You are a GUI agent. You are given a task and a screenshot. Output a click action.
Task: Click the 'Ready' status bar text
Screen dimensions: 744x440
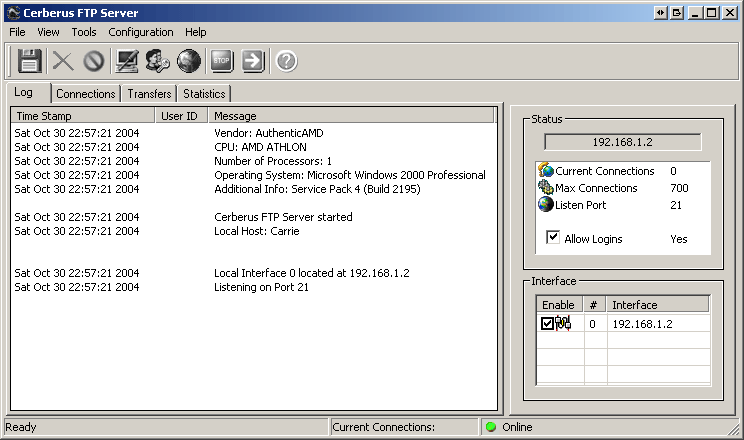click(x=21, y=427)
